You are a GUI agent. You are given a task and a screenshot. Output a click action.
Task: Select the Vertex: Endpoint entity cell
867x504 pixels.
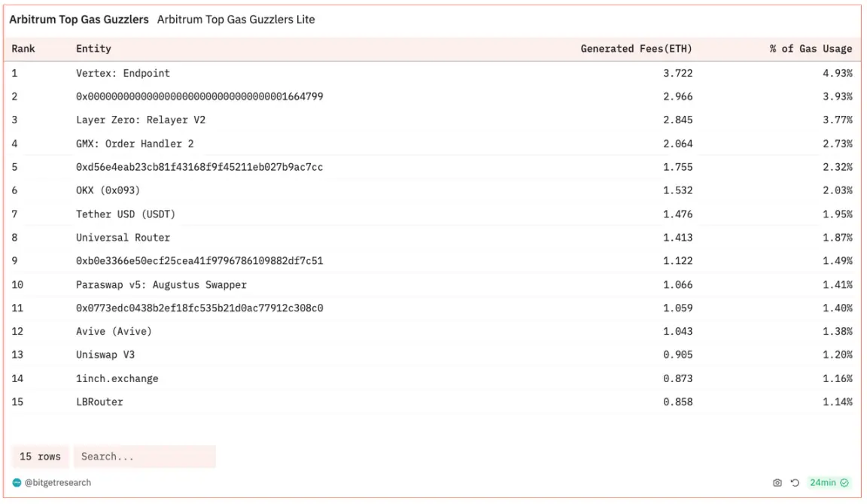123,73
